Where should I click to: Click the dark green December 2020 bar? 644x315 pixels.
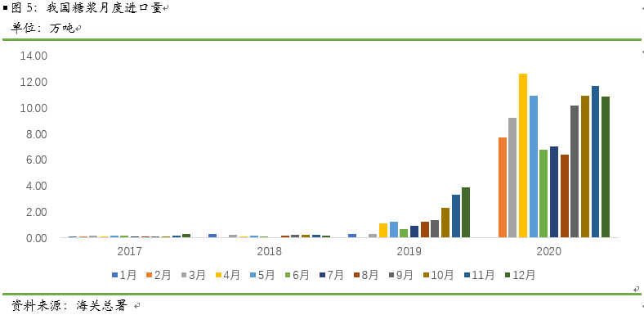(x=606, y=167)
